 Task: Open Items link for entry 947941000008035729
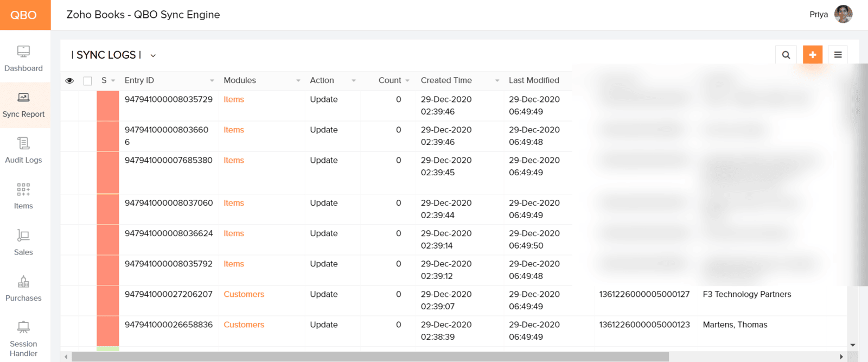[x=234, y=99]
